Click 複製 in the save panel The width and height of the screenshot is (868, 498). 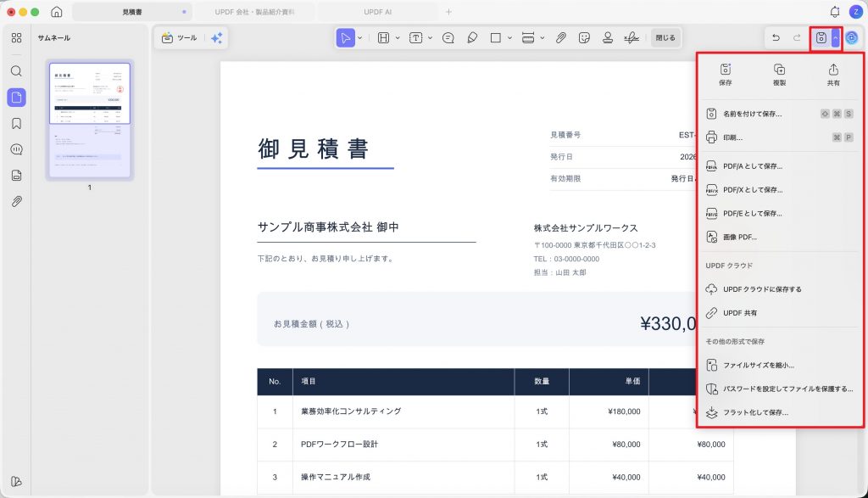pyautogui.click(x=780, y=75)
